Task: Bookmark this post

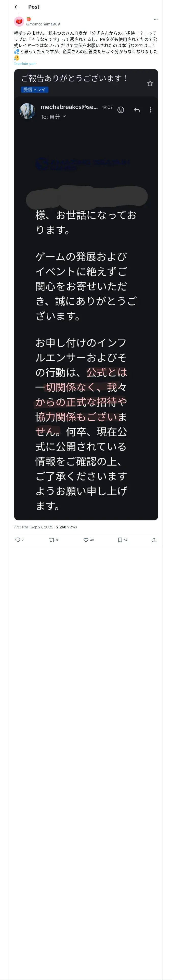Action: 120,540
